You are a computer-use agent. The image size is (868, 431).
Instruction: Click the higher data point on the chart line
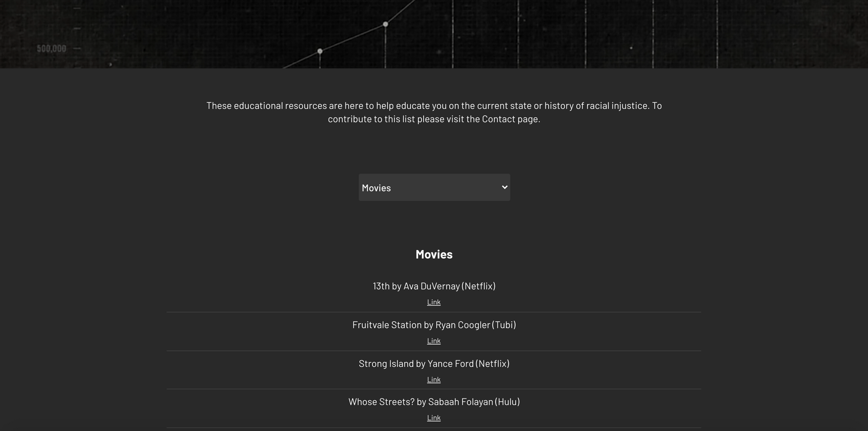pyautogui.click(x=385, y=24)
